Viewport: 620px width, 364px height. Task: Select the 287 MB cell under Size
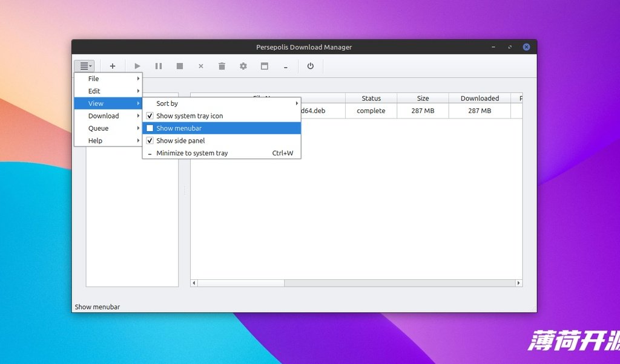tap(423, 111)
